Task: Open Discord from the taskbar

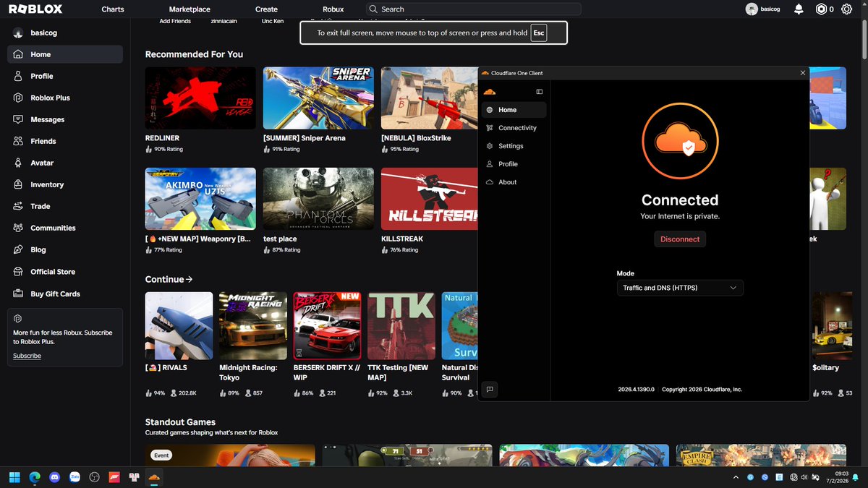Action: 54,477
